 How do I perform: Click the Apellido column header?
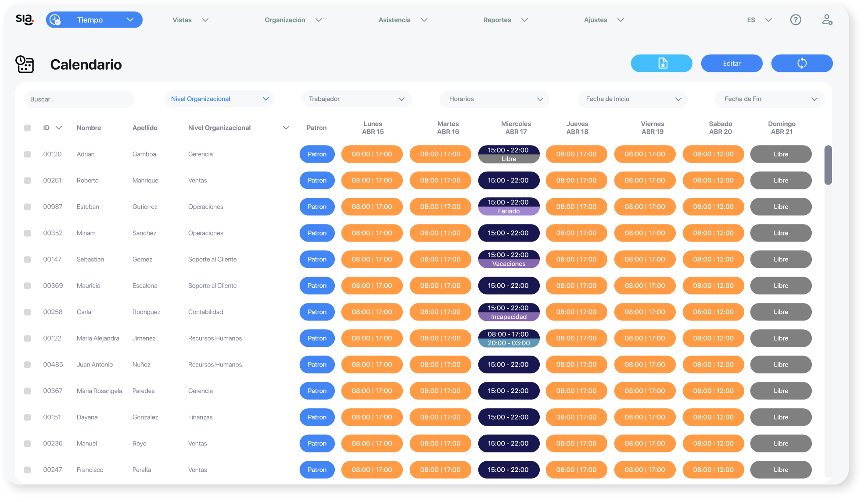tap(145, 128)
